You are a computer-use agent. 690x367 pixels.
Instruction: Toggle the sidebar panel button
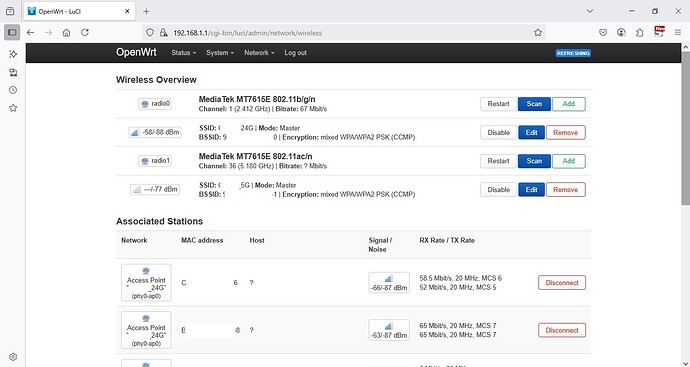click(12, 33)
